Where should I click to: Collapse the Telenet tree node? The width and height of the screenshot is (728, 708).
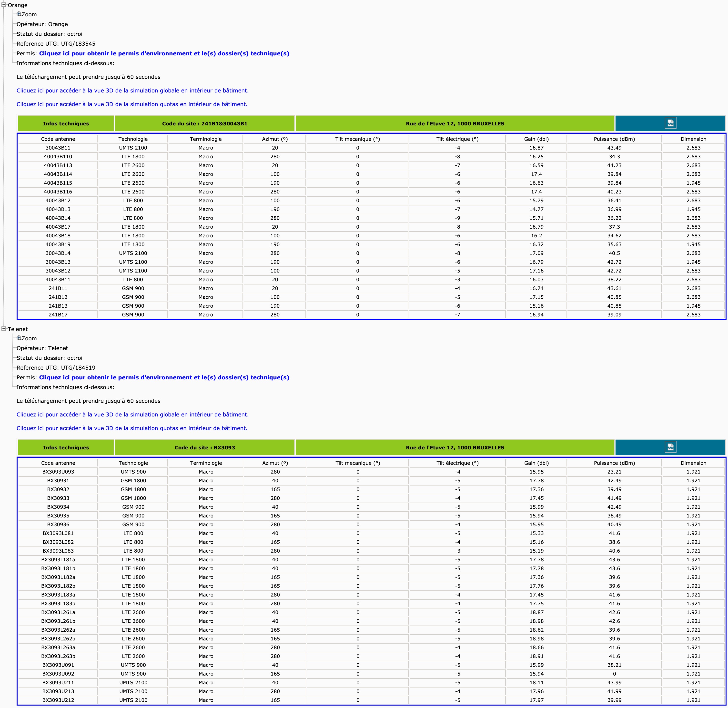[4, 328]
